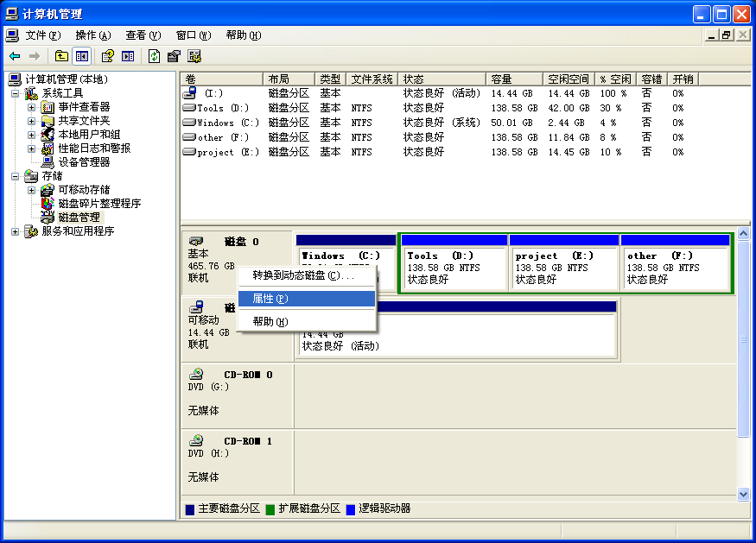Expand Services and Applications (服务和应用程序) node
Viewport: 756px width, 543px height.
(15, 231)
